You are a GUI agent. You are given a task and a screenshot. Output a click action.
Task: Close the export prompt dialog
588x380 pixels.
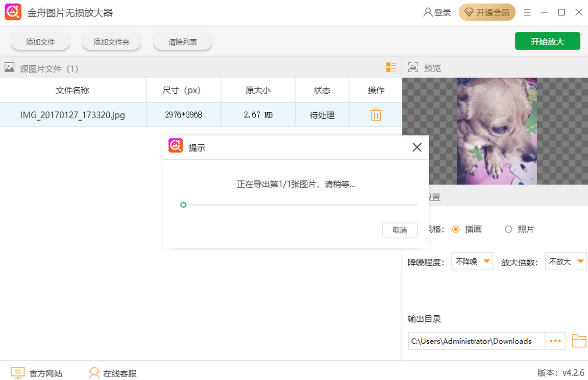coord(416,147)
